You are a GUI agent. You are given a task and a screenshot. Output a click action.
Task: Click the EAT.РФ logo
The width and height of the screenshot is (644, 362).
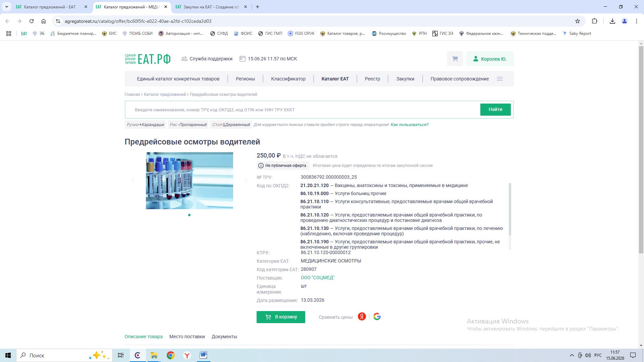(x=148, y=59)
